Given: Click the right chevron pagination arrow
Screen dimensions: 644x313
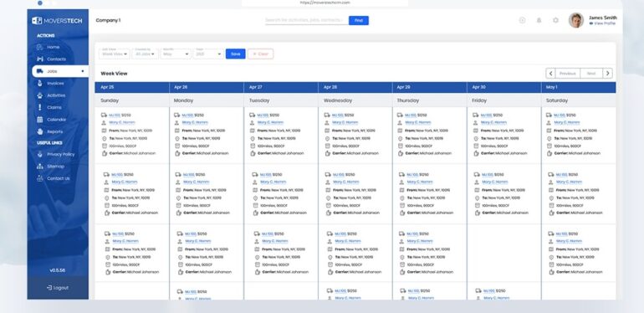Looking at the screenshot, I should 607,74.
